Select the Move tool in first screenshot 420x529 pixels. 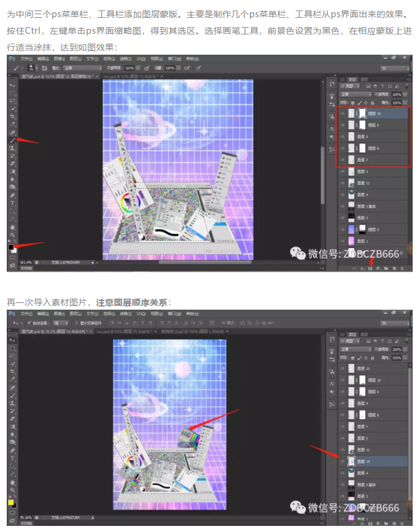click(12, 85)
